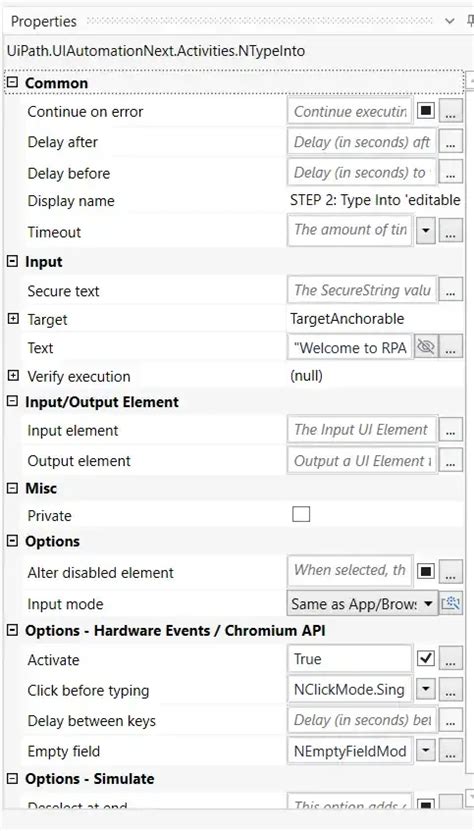Click the NEmptyFieldMod value field
The height and width of the screenshot is (831, 474).
tap(350, 752)
